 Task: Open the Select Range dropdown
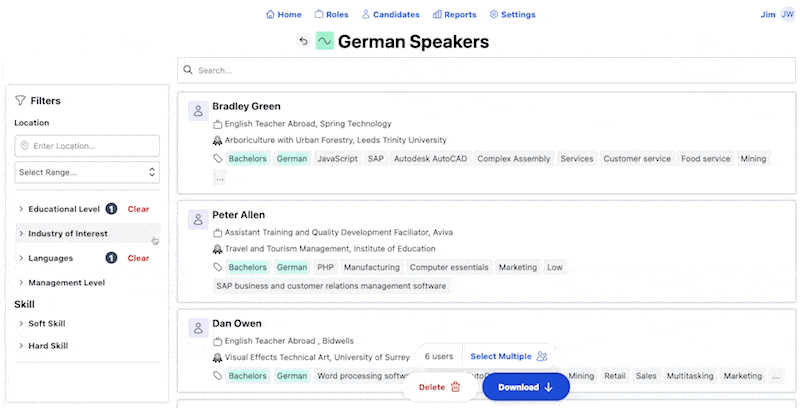87,172
